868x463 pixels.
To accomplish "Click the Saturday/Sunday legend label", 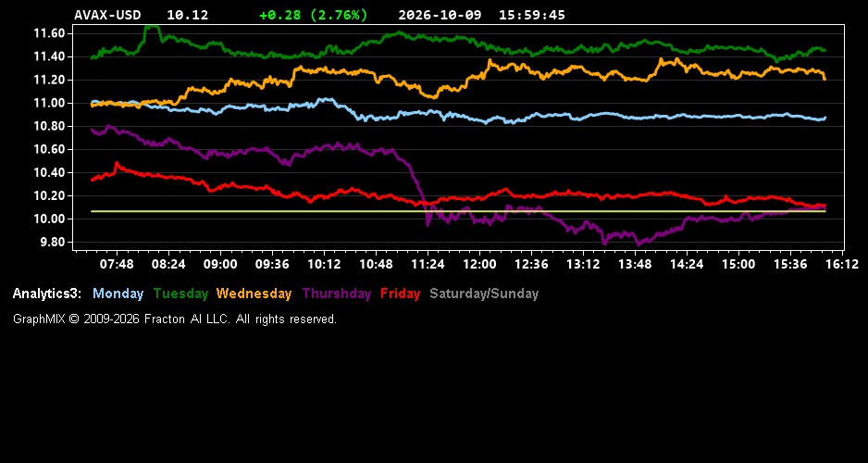I will (484, 294).
